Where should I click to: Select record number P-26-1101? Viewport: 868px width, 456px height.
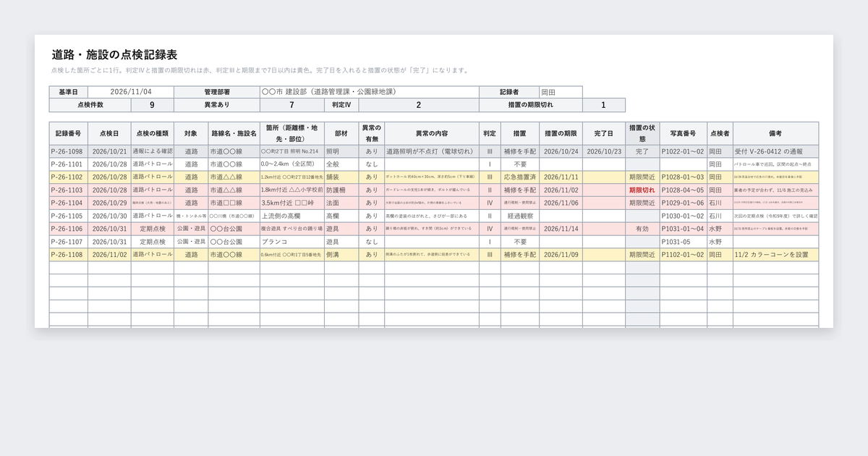[69, 165]
